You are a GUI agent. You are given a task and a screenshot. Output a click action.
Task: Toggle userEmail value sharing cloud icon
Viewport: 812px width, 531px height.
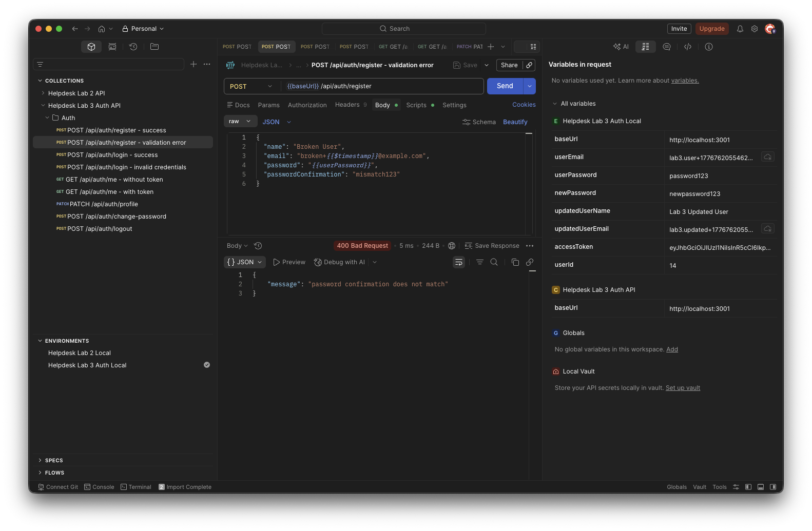tap(768, 157)
